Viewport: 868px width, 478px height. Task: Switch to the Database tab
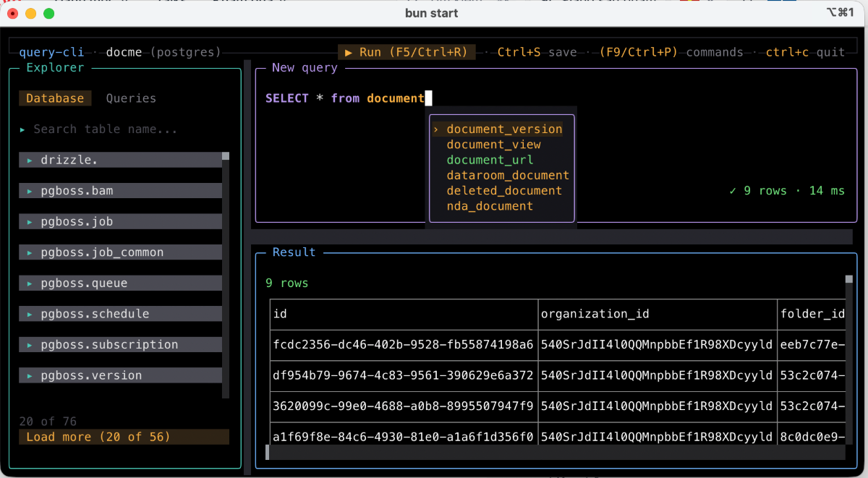point(55,98)
